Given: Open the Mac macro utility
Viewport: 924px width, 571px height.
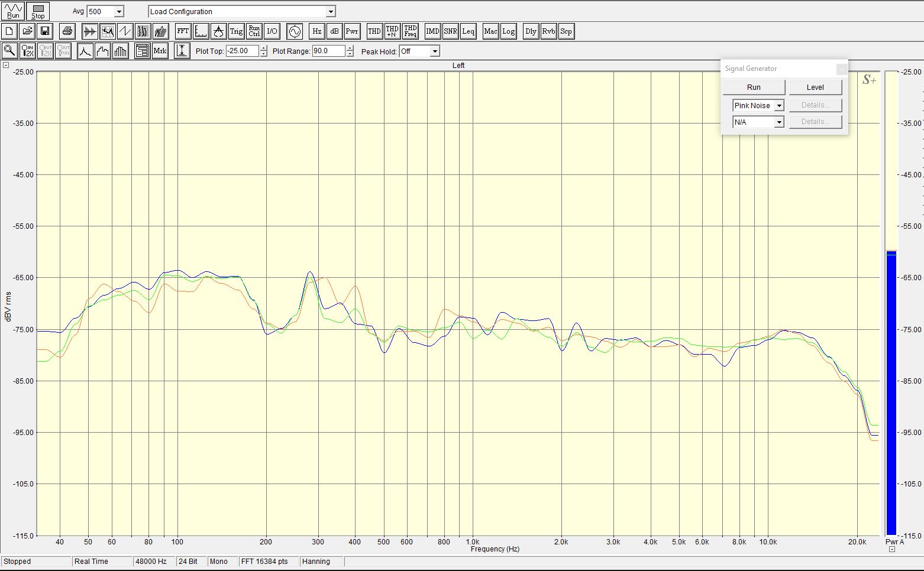Looking at the screenshot, I should pyautogui.click(x=491, y=31).
